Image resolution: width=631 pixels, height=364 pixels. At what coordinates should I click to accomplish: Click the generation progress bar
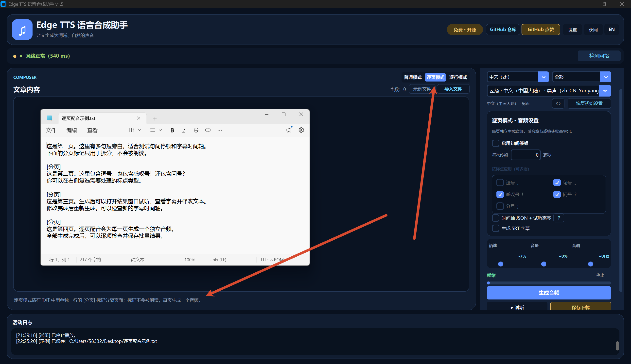549,283
